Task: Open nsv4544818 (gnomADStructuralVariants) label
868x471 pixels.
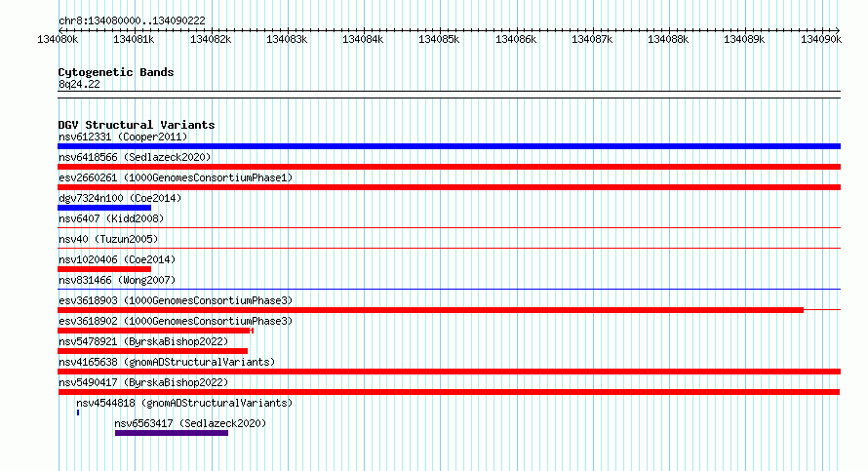Action: (x=184, y=403)
